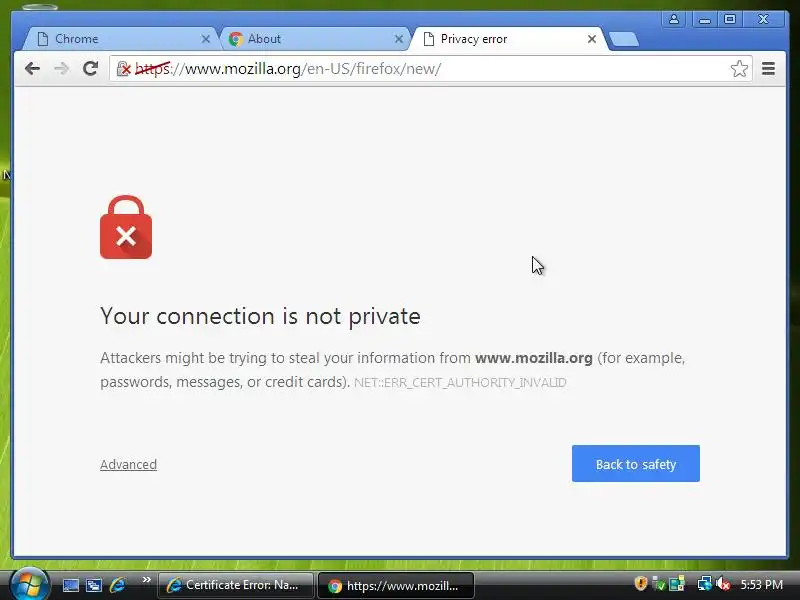The image size is (800, 600).
Task: Switch to Certificate Error taskbar window
Action: click(x=236, y=585)
